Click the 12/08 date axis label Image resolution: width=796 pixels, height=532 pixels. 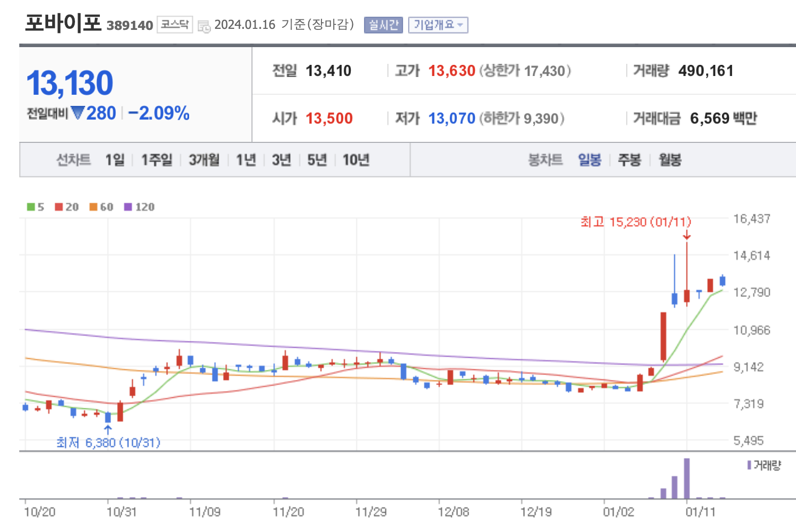click(x=453, y=512)
